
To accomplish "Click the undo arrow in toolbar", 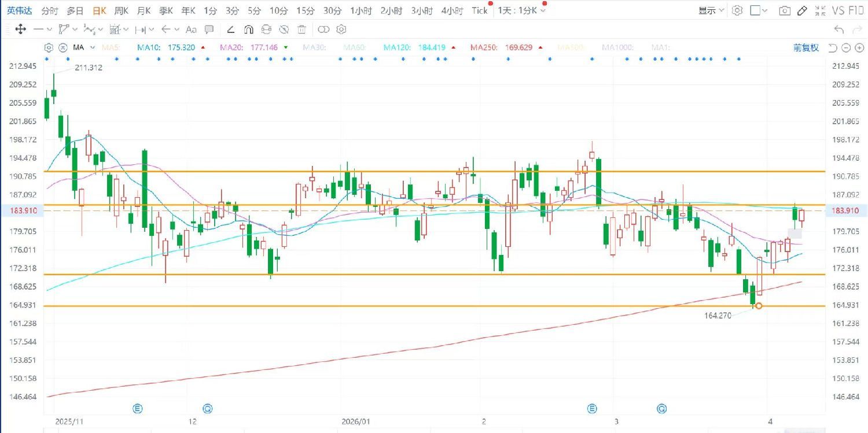I will point(839,29).
